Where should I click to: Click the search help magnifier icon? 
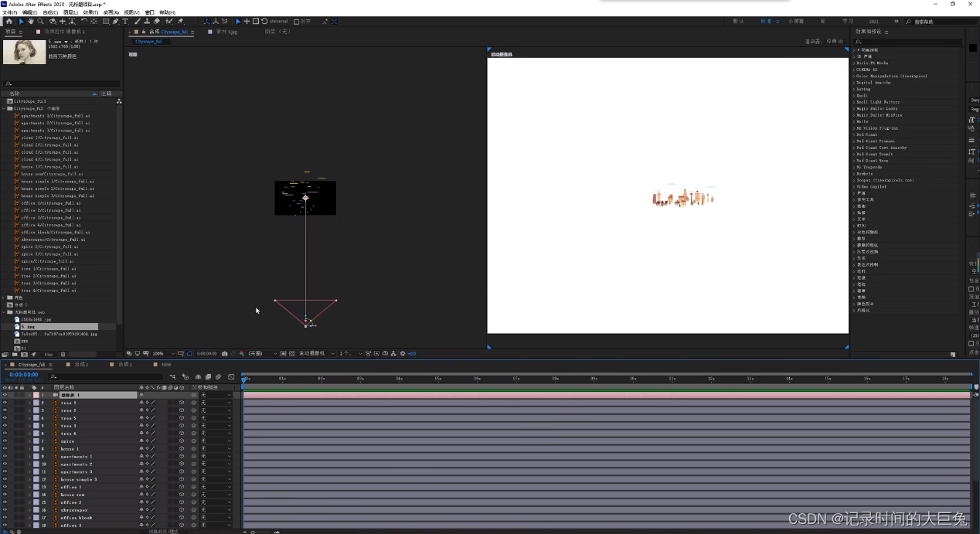(x=909, y=22)
